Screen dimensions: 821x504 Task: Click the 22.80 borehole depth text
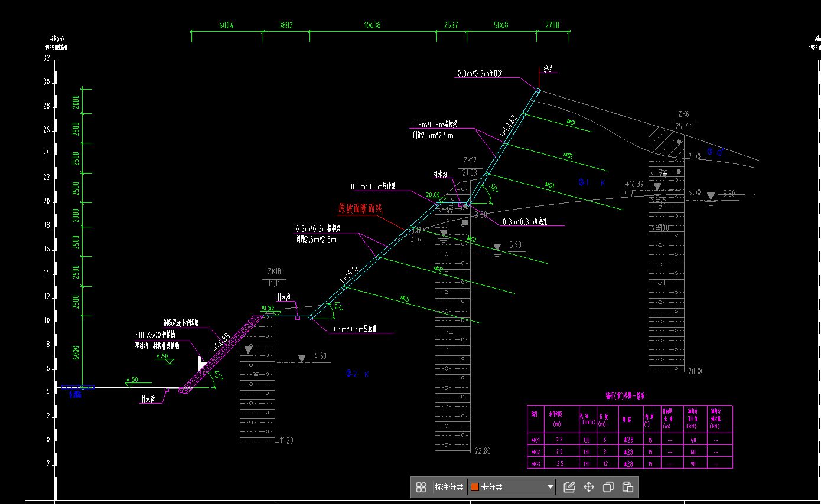tap(482, 451)
